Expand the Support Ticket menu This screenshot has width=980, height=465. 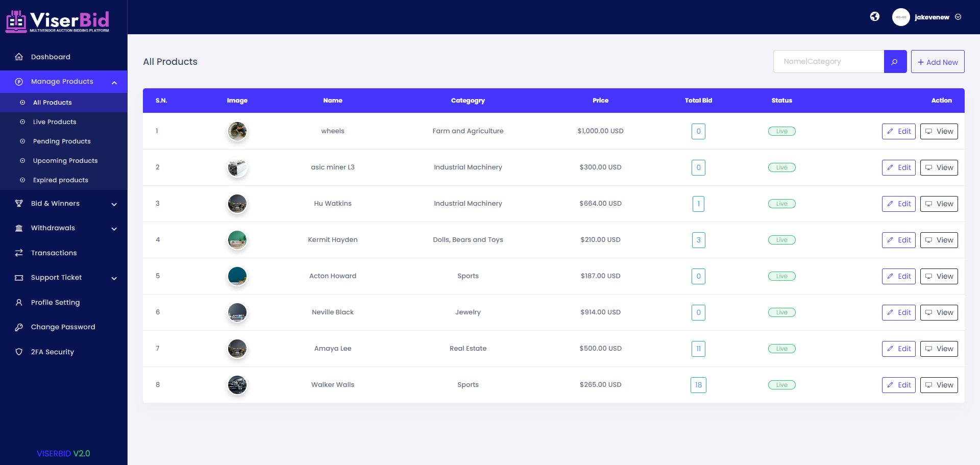[x=63, y=278]
